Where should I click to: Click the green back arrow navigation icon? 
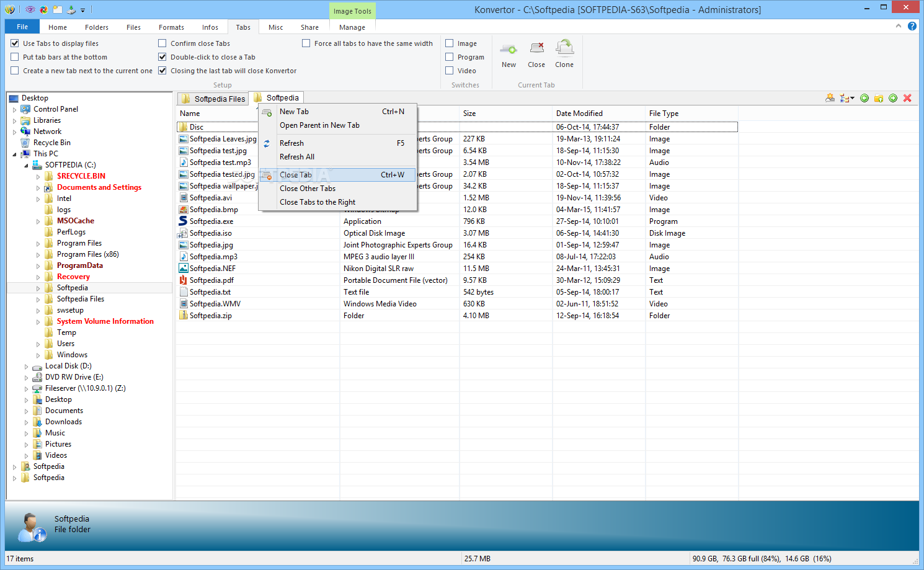pos(864,98)
